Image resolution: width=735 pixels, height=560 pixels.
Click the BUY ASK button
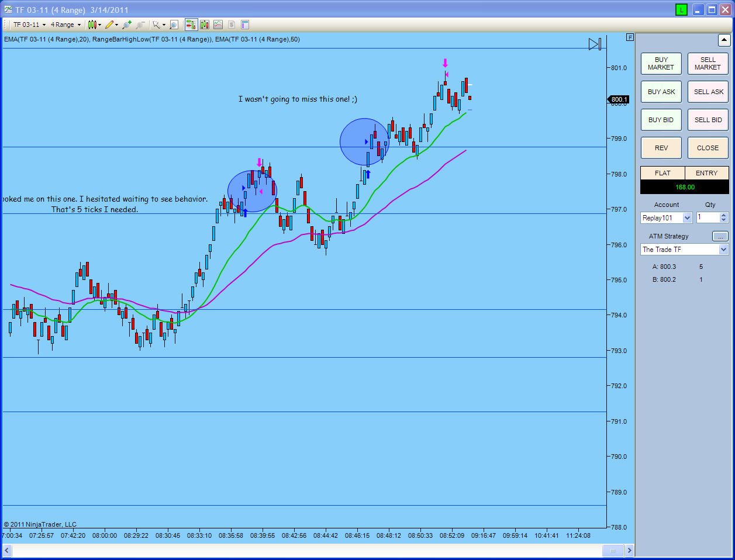(661, 92)
